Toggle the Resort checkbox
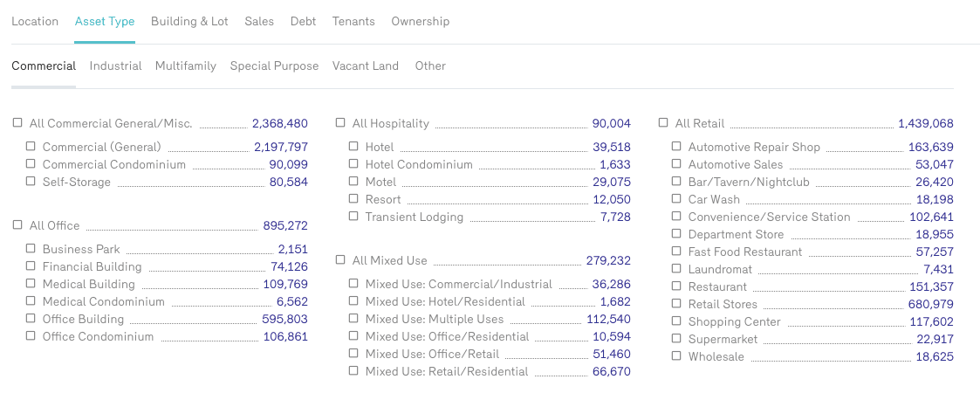 click(x=353, y=199)
